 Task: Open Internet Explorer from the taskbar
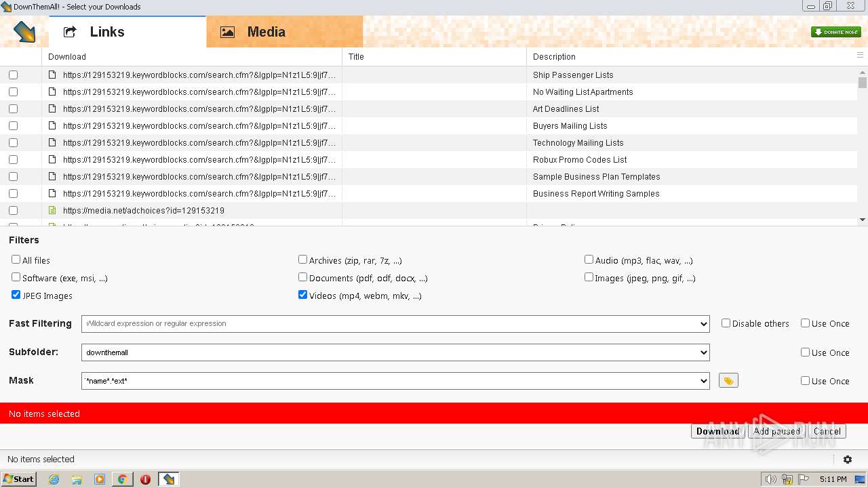pos(54,479)
